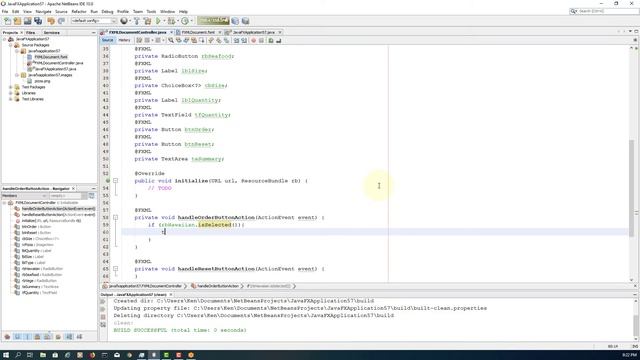Collapse the Source Packages node
640x360 pixels.
[x=11, y=45]
